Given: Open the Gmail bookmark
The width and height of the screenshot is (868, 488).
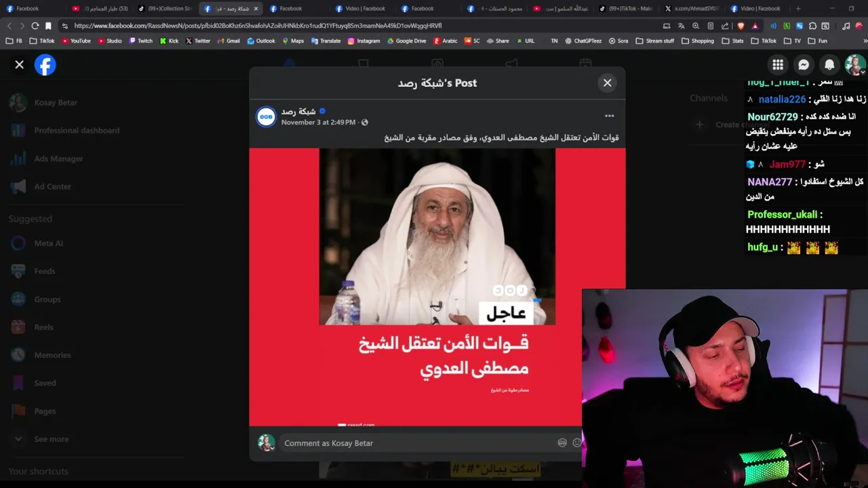Looking at the screenshot, I should pyautogui.click(x=229, y=41).
